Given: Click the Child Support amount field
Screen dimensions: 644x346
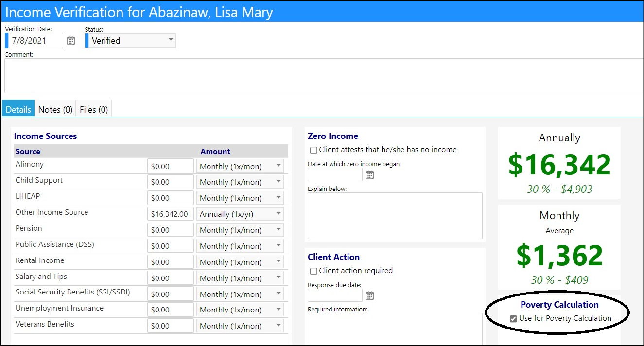Looking at the screenshot, I should click(x=171, y=182).
